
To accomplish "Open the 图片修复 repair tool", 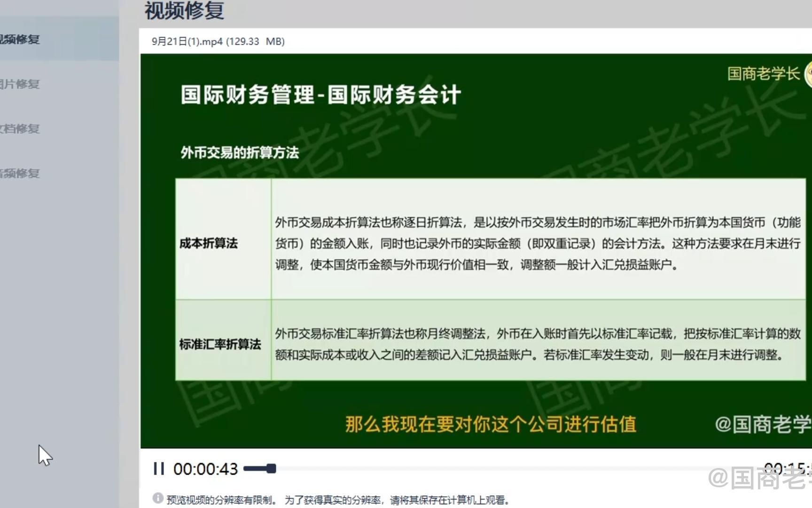I will (21, 85).
